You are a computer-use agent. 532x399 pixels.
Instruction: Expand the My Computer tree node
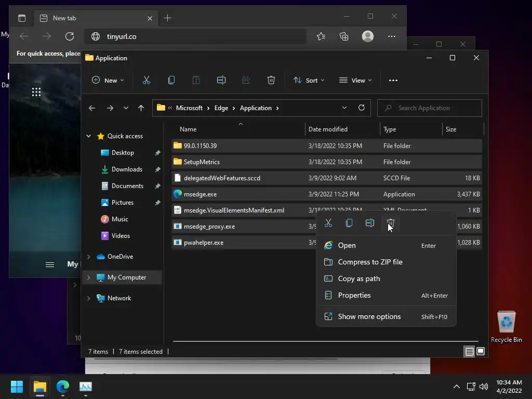coord(88,277)
